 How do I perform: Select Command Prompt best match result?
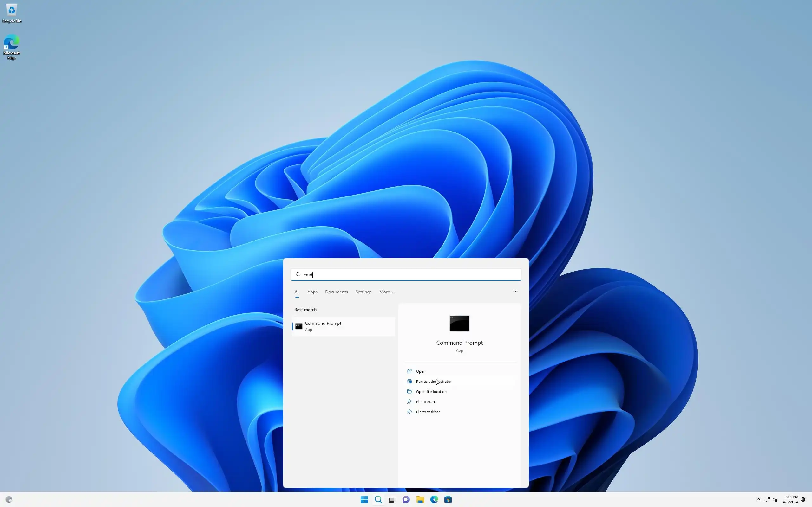343,326
